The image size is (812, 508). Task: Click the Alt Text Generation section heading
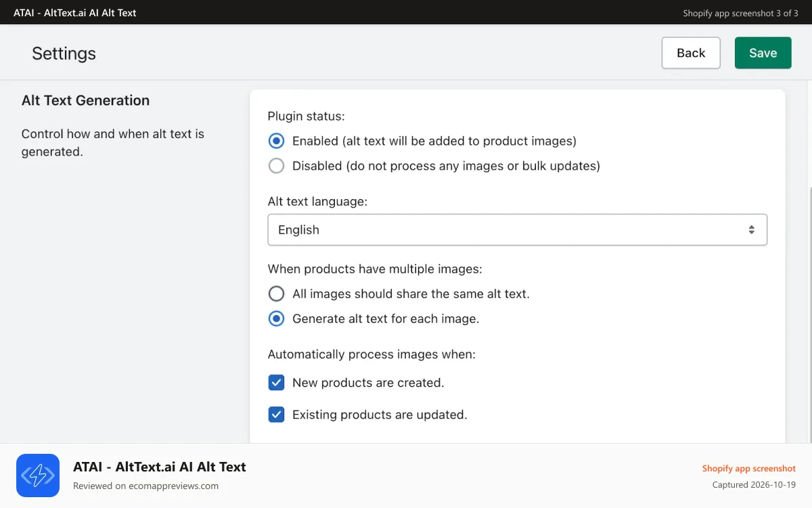(85, 100)
